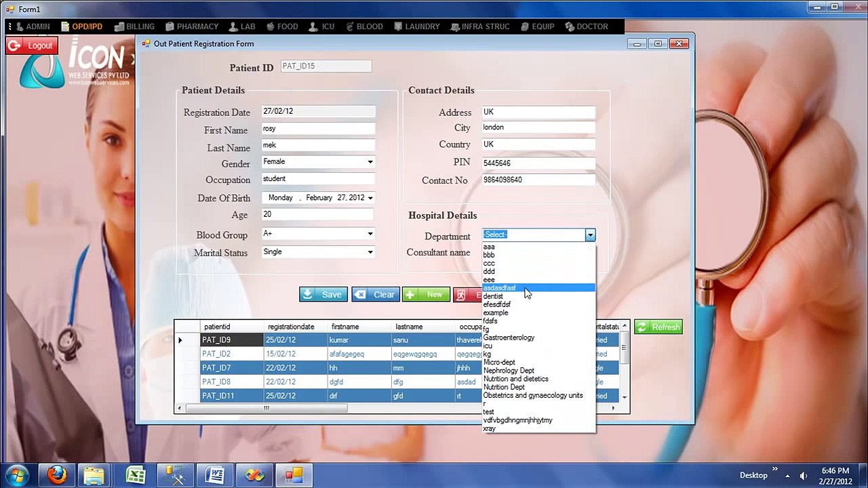Open the PHARMACY menu
868x488 pixels.
click(x=191, y=26)
